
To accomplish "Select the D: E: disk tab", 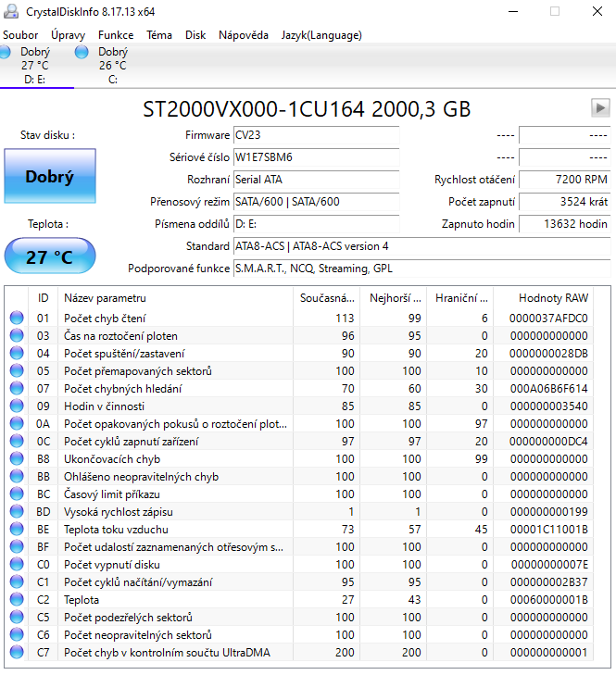I will [35, 66].
